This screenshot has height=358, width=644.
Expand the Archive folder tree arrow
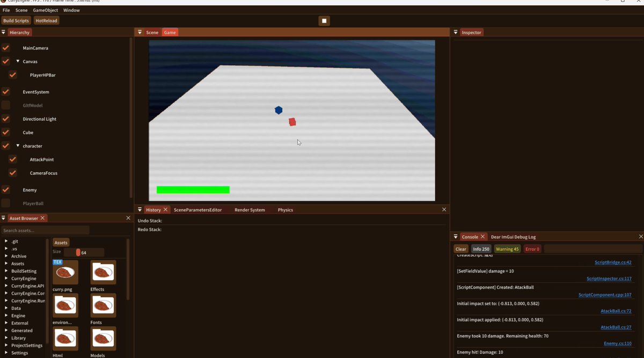click(6, 256)
